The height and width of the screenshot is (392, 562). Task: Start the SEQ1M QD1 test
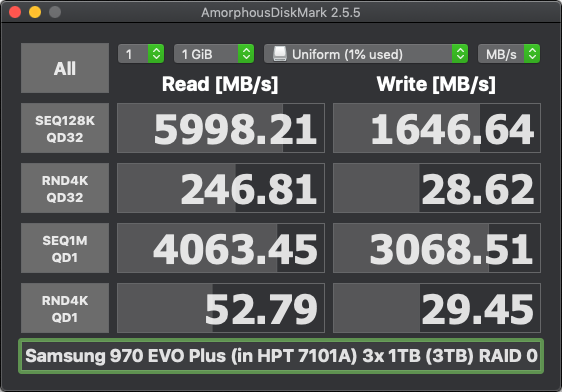tap(65, 248)
